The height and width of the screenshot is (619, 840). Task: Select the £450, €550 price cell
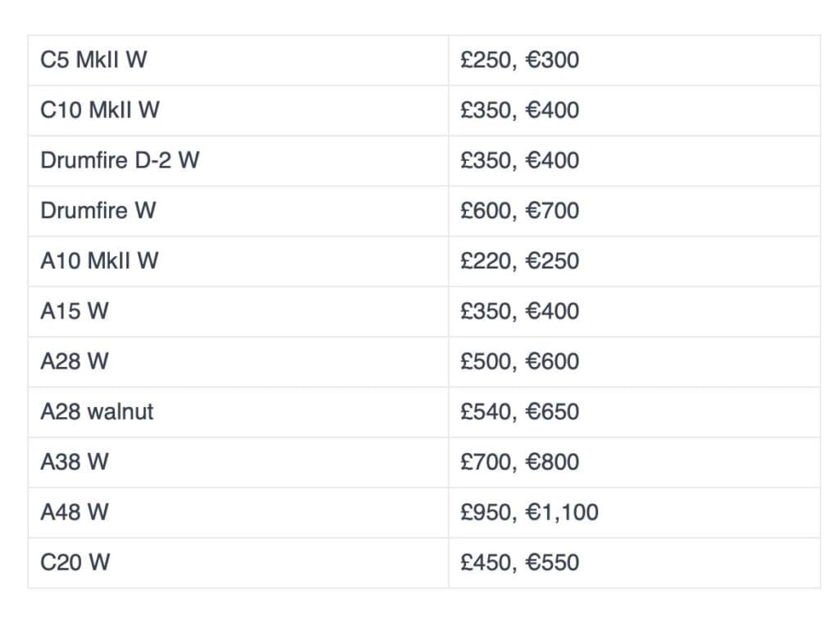(520, 562)
